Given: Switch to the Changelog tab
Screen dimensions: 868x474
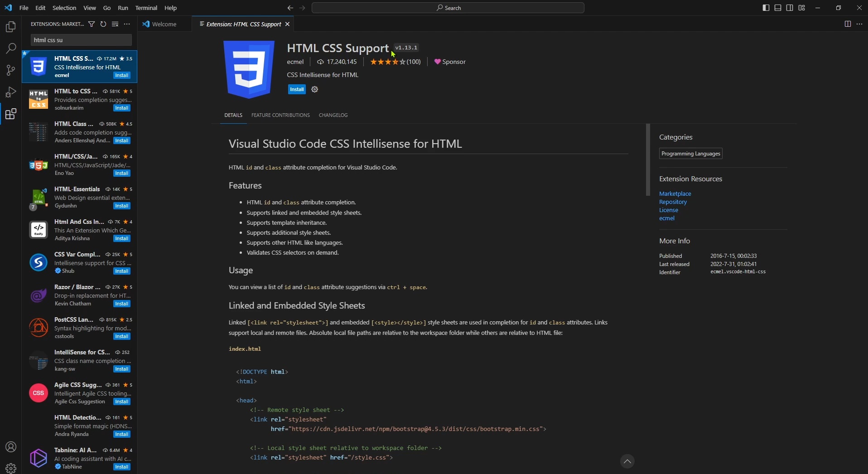Looking at the screenshot, I should pos(333,115).
